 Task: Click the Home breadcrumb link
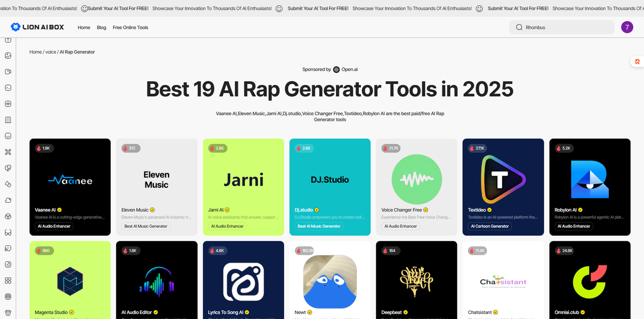pos(36,52)
